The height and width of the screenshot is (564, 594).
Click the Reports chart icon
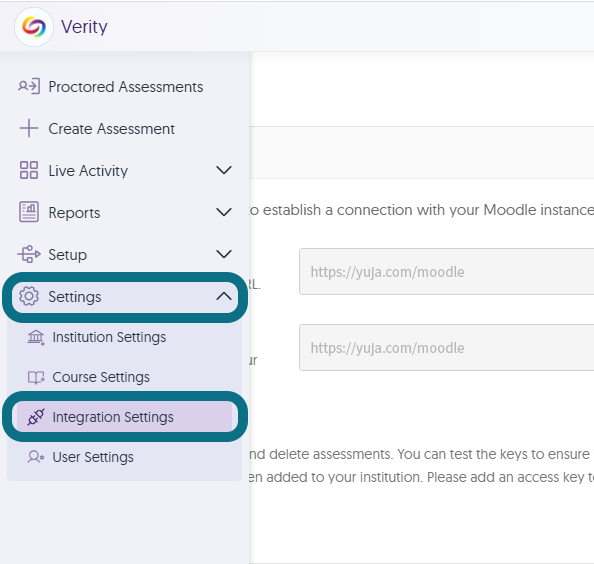point(29,212)
